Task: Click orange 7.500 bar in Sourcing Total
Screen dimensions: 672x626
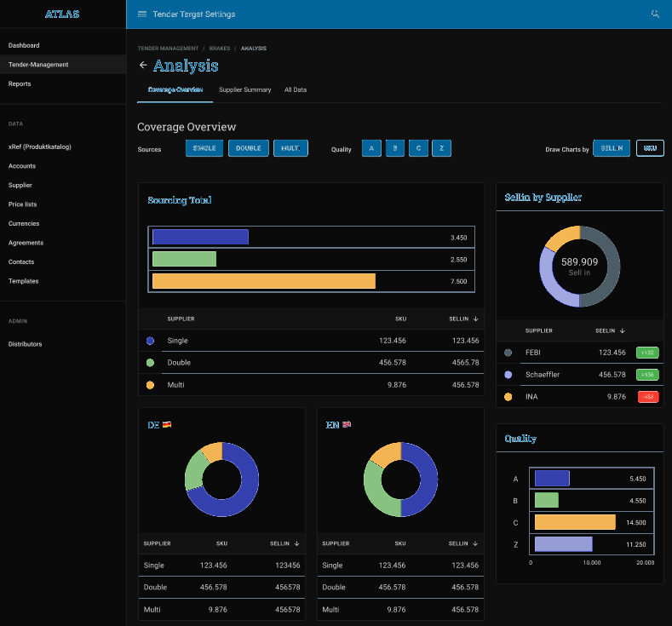Action: click(264, 281)
